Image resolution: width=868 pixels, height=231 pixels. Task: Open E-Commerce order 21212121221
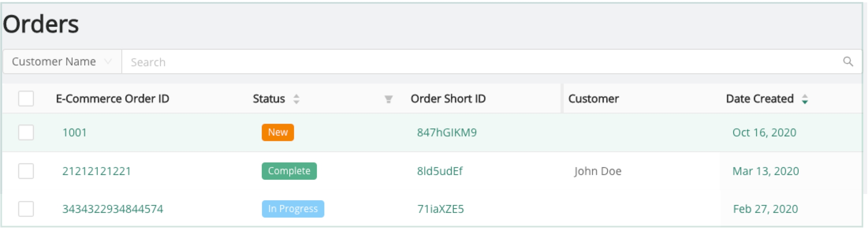[x=97, y=171]
